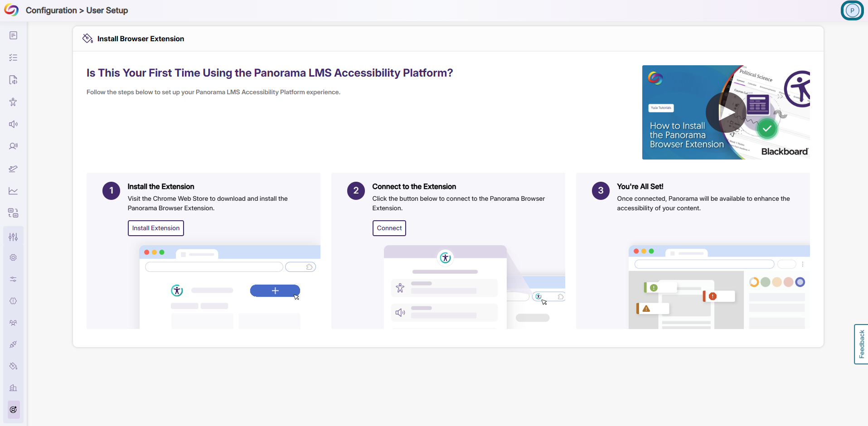Open the plug integrations icon in sidebar
868x426 pixels.
tap(13, 344)
